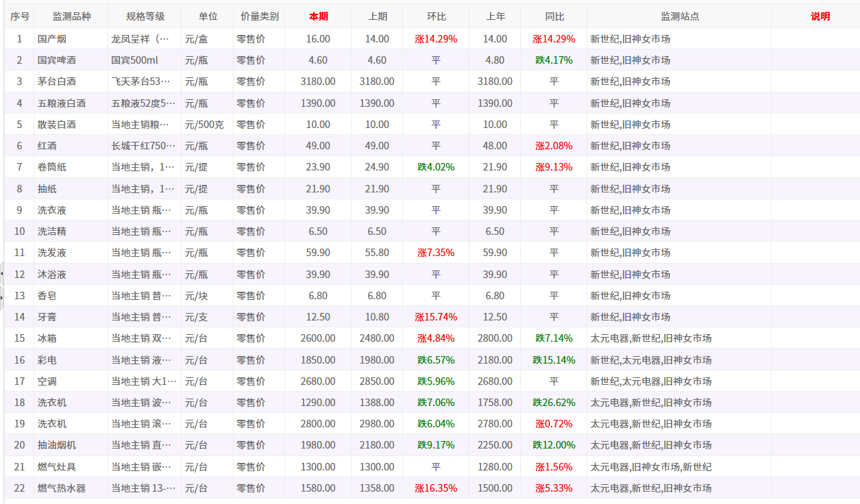Select the 香皂 item cell
The image size is (860, 504).
[x=71, y=296]
